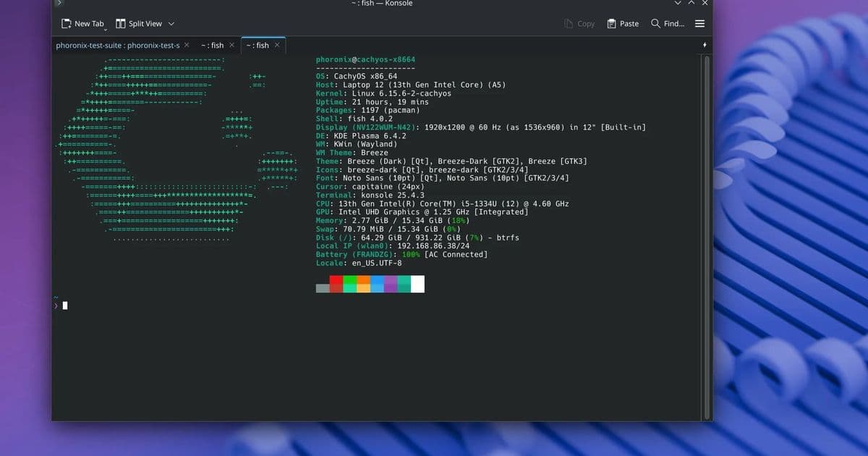This screenshot has width=868, height=456.
Task: Switch to the phoronix-test-suite tab
Action: pos(117,45)
